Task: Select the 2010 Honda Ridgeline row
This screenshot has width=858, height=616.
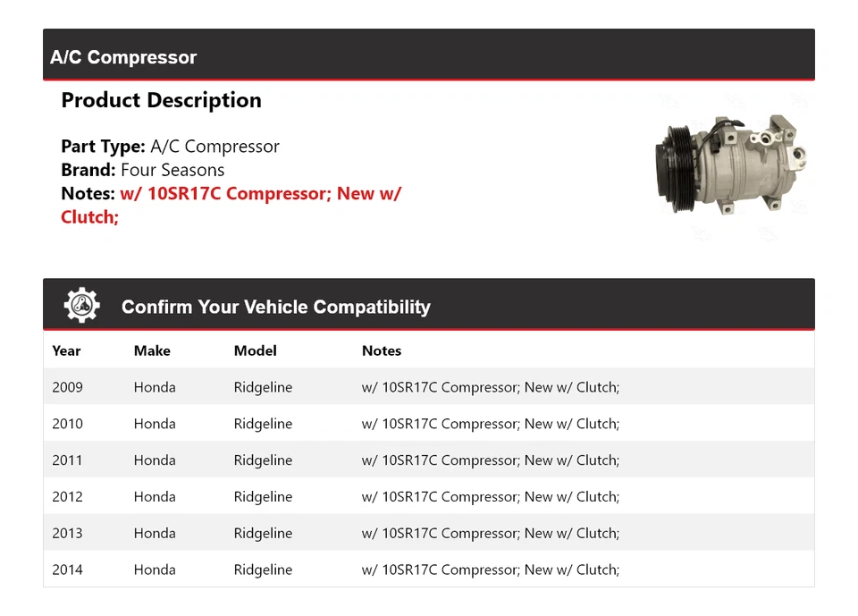Action: coord(429,423)
